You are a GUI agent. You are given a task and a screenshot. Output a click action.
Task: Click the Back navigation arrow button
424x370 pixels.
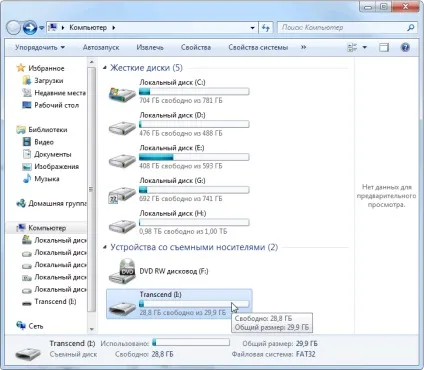coord(13,28)
